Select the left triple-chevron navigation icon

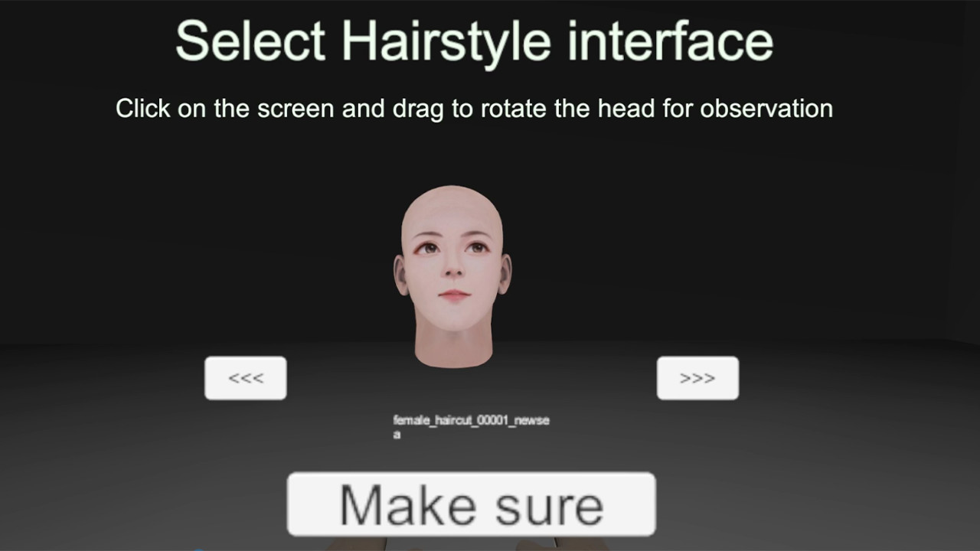point(245,377)
